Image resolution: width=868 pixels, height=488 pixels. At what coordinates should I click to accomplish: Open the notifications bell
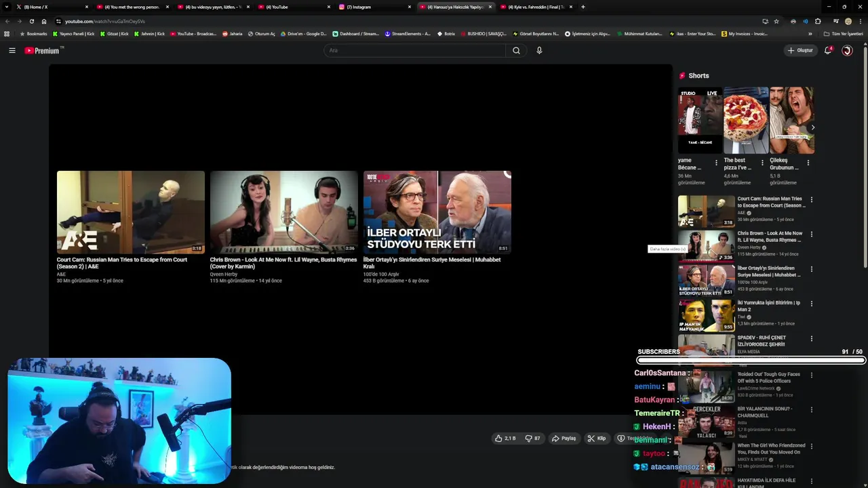pyautogui.click(x=828, y=50)
